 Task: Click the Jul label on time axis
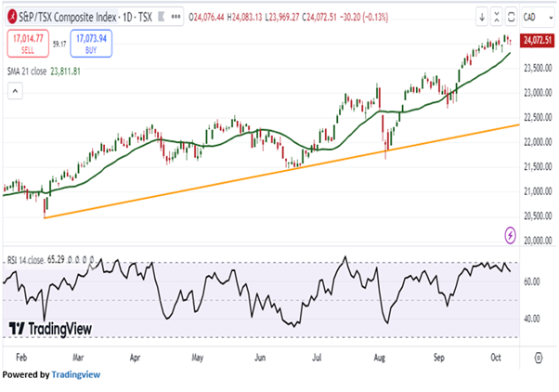(318, 356)
